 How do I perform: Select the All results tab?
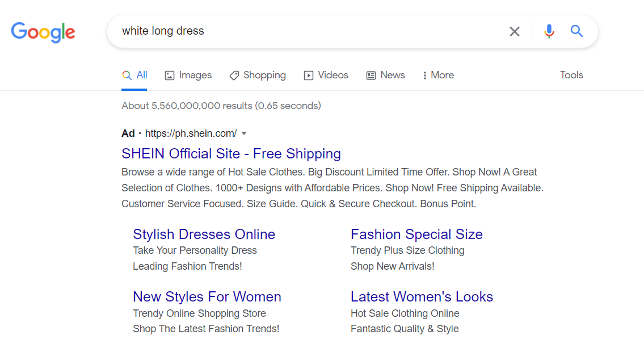(134, 75)
